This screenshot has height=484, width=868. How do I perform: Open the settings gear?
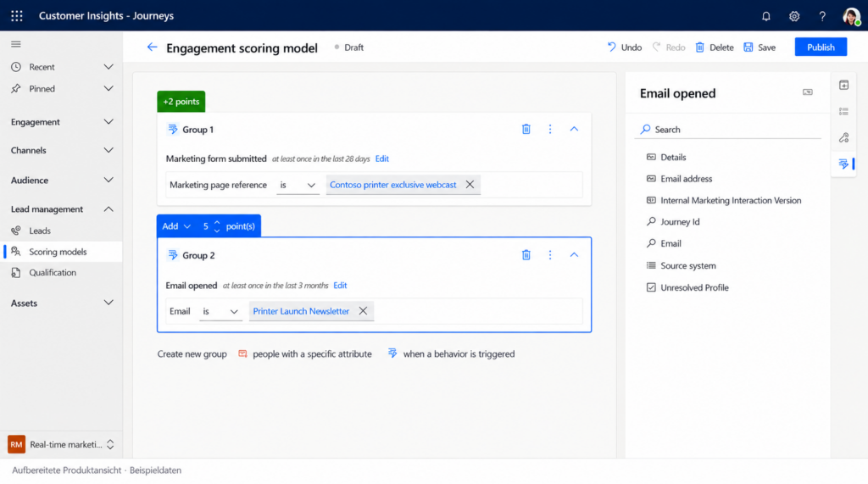[794, 16]
